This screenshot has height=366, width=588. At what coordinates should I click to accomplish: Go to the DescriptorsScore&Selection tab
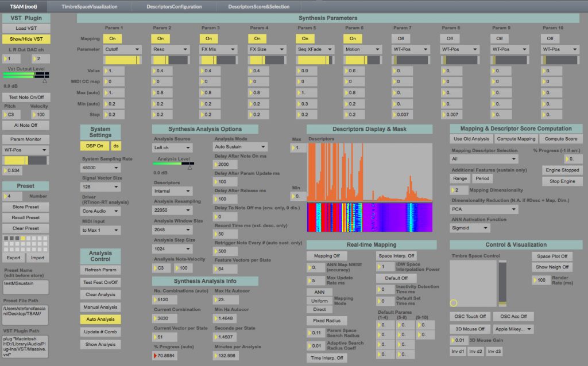tap(258, 7)
